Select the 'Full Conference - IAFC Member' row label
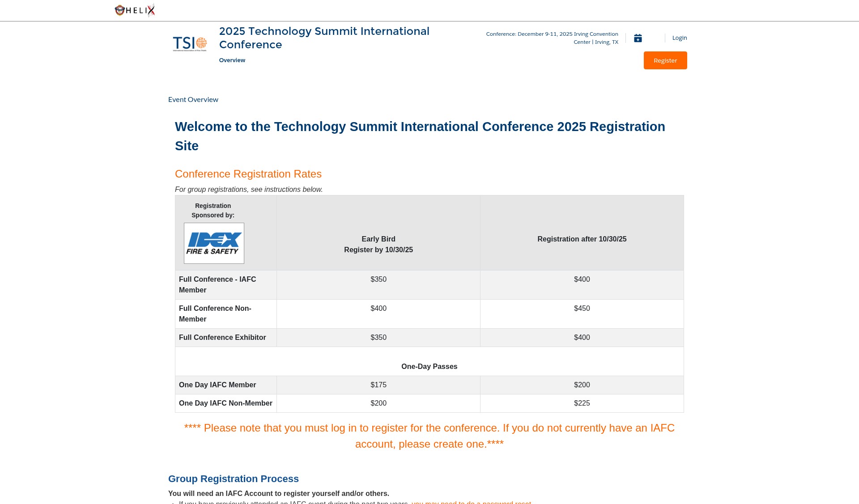859x504 pixels. pos(226,285)
